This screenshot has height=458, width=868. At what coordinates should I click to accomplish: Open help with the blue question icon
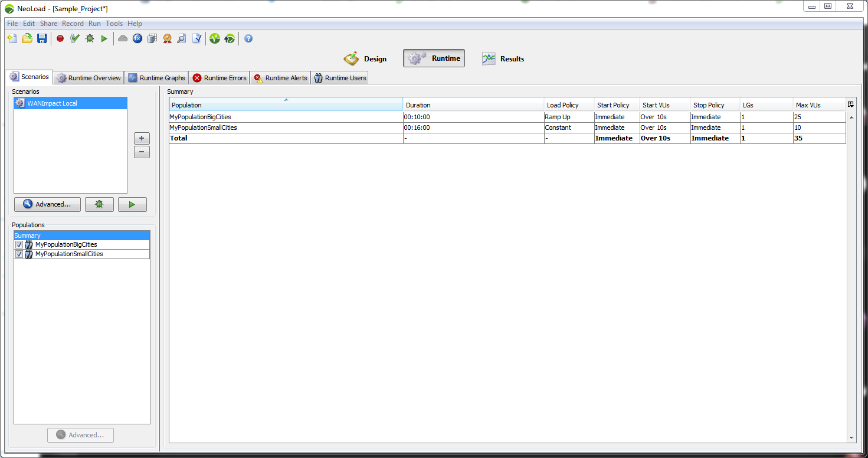(x=248, y=38)
